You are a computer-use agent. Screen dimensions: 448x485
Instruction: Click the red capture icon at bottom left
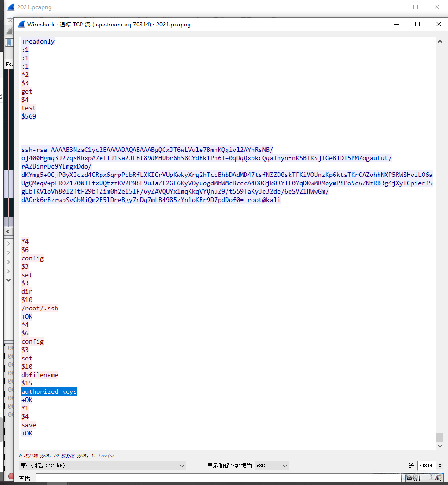tap(11, 476)
